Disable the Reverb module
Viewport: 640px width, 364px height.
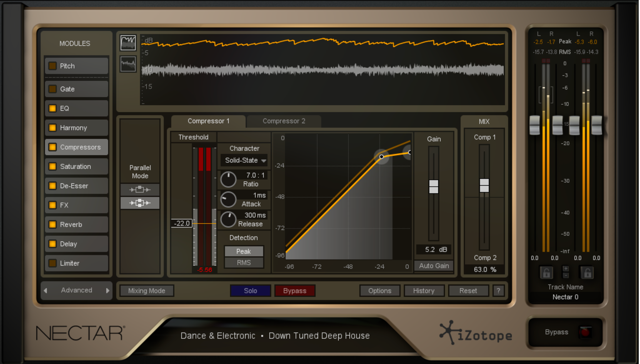coord(52,224)
